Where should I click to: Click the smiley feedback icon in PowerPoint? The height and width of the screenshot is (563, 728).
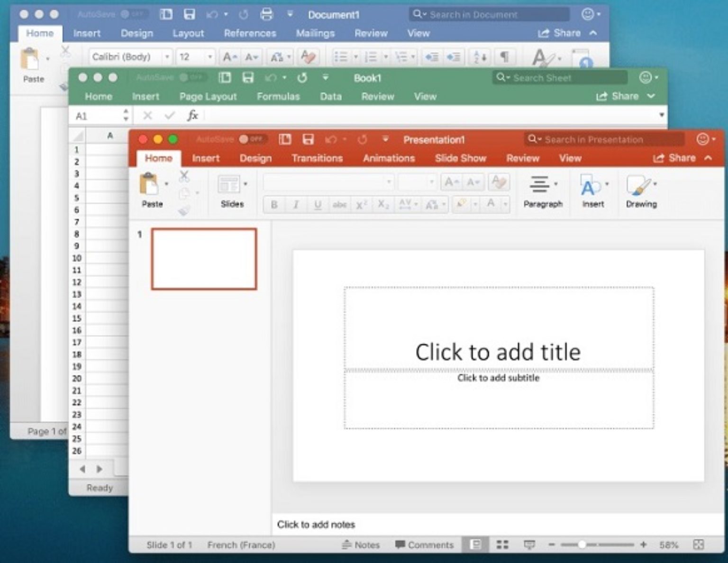(x=703, y=139)
